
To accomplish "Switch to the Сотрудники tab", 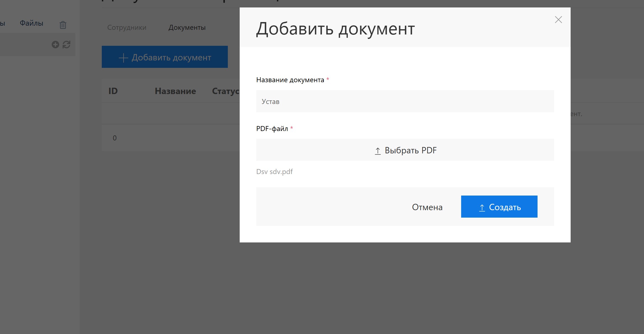I will [x=127, y=28].
